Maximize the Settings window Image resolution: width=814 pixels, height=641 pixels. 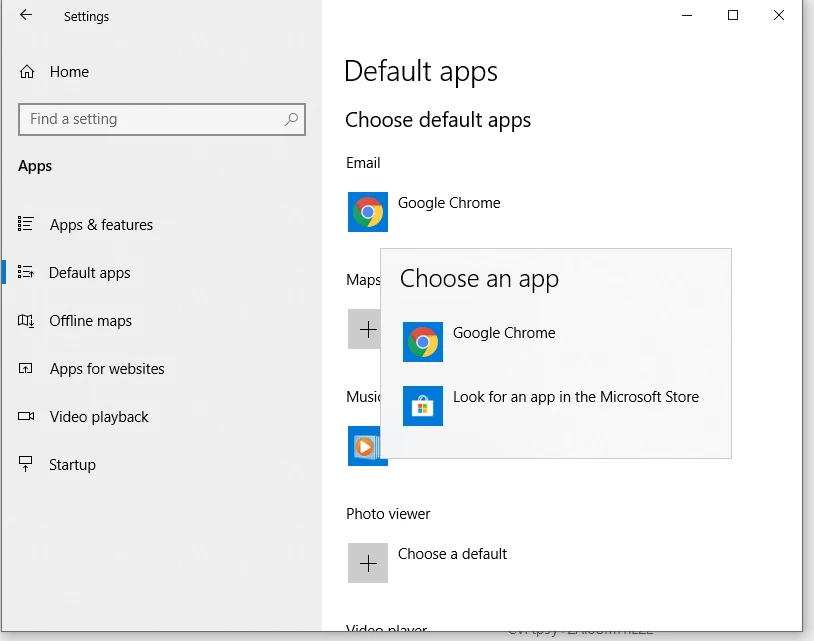(x=732, y=16)
